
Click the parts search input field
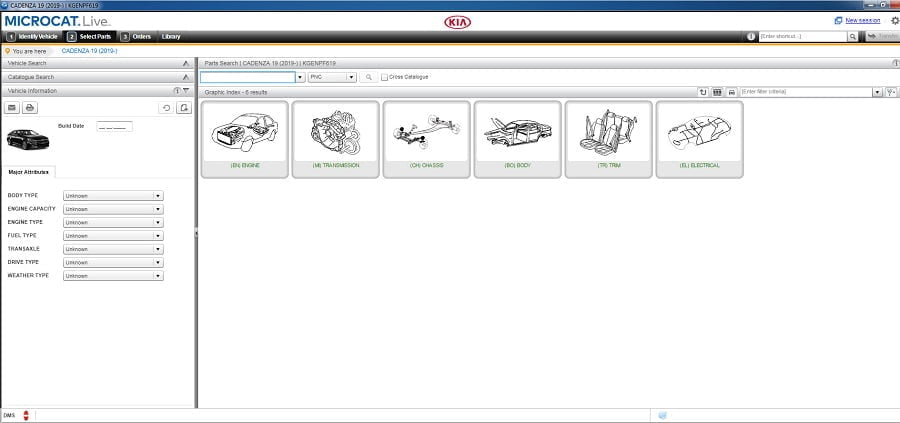pos(247,77)
